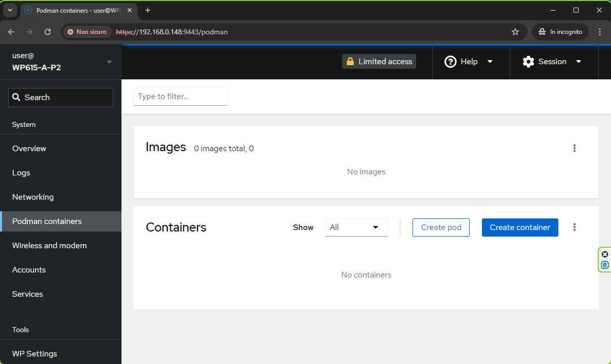The height and width of the screenshot is (364, 611).
Task: Click the In incognito indicator
Action: 560,32
